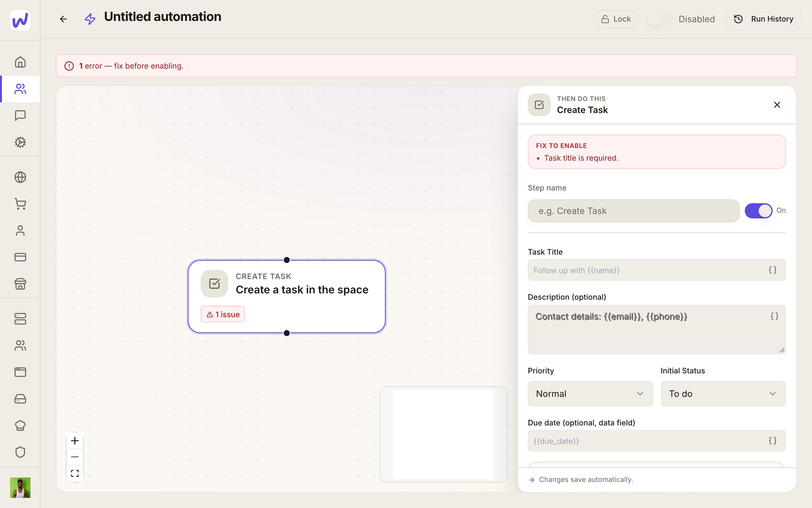This screenshot has height=508, width=812.
Task: Click the Task Title input field
Action: coord(657,270)
